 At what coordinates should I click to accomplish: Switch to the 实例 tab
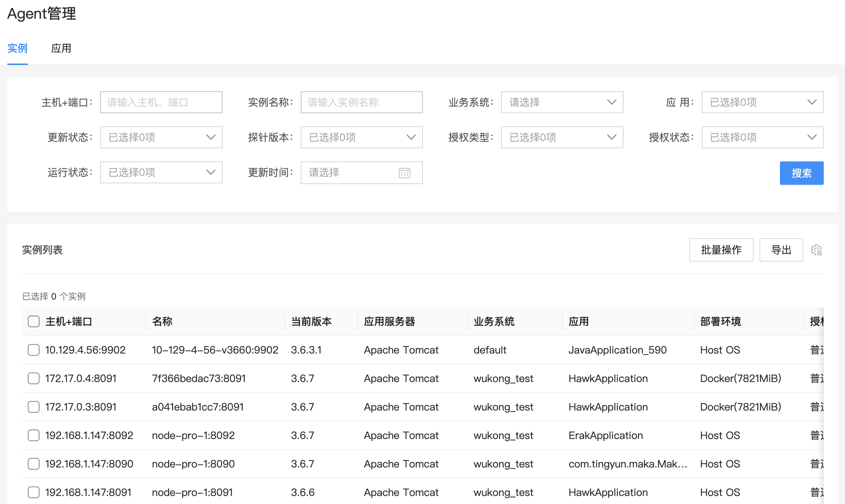[x=18, y=48]
